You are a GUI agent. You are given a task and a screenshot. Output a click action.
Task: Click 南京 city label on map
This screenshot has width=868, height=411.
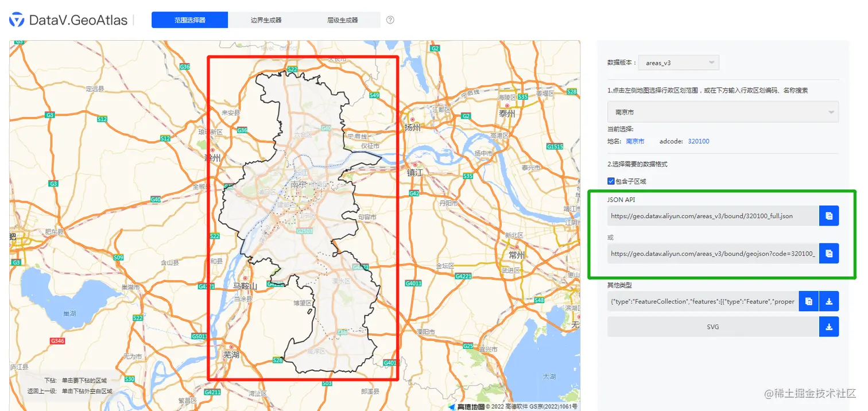pyautogui.click(x=299, y=185)
